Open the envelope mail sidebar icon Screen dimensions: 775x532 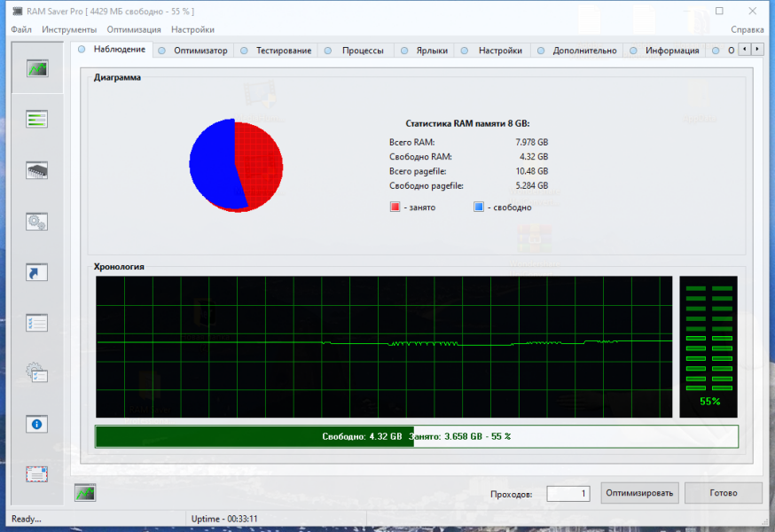point(37,474)
